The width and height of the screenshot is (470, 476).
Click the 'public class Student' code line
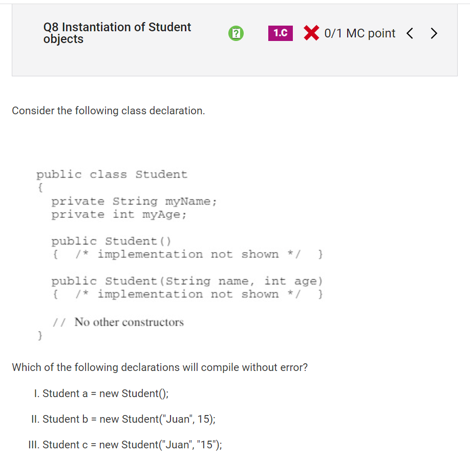(x=112, y=174)
